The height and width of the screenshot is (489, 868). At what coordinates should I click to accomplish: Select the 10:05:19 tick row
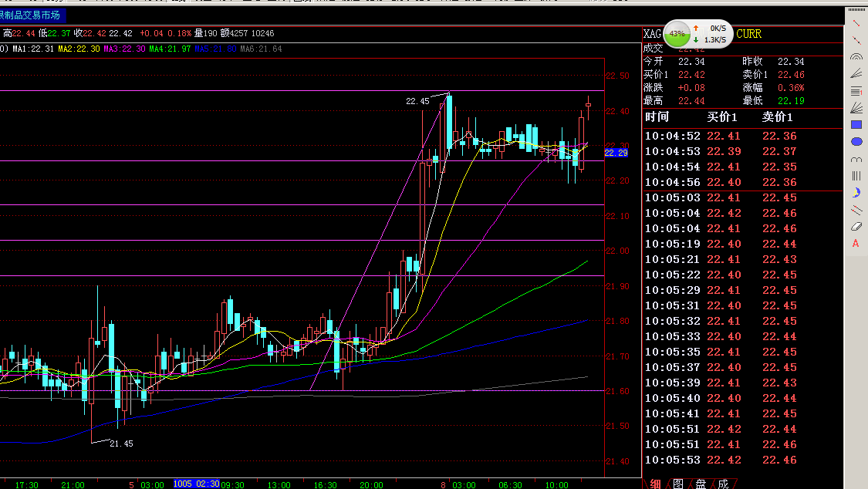(742, 244)
